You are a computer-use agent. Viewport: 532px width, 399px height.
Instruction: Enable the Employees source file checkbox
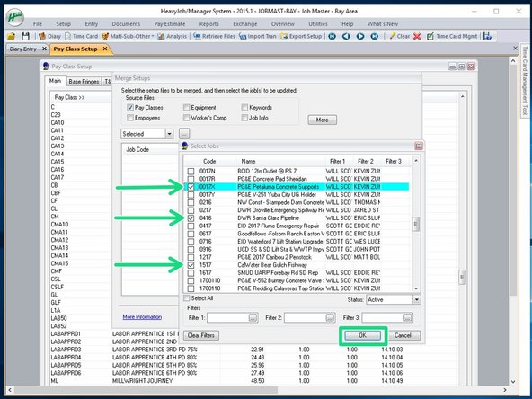point(130,118)
